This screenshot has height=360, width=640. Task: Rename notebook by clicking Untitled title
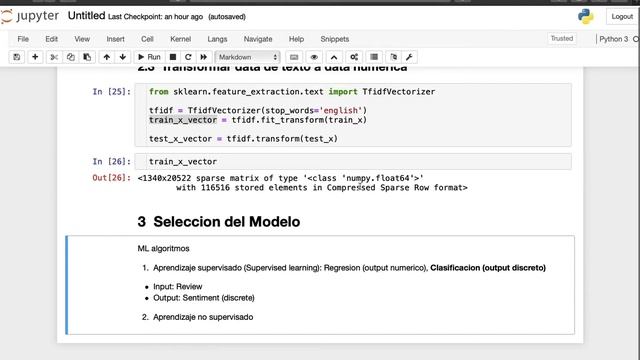coord(86,16)
